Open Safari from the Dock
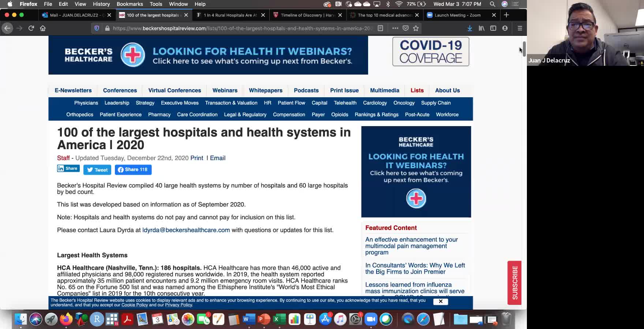Screen dimensions: 644x329 423,319
